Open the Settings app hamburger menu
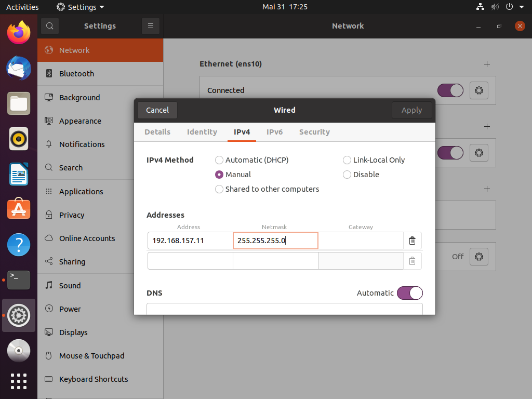 pos(150,25)
